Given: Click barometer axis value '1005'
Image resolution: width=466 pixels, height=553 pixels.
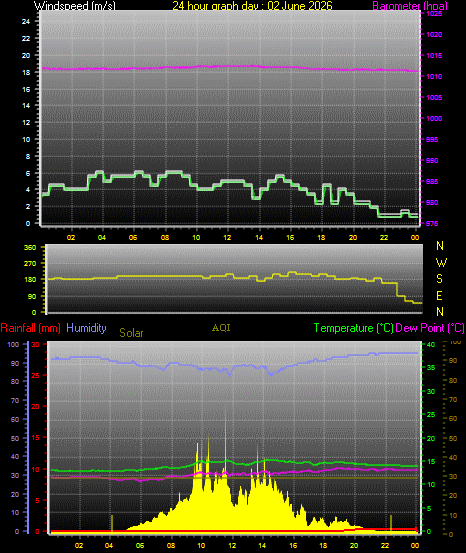Looking at the screenshot, I should coord(434,98).
